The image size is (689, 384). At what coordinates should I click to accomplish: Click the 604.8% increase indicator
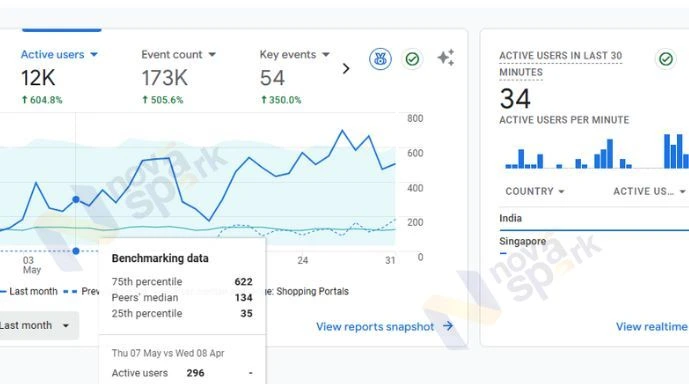(42, 100)
